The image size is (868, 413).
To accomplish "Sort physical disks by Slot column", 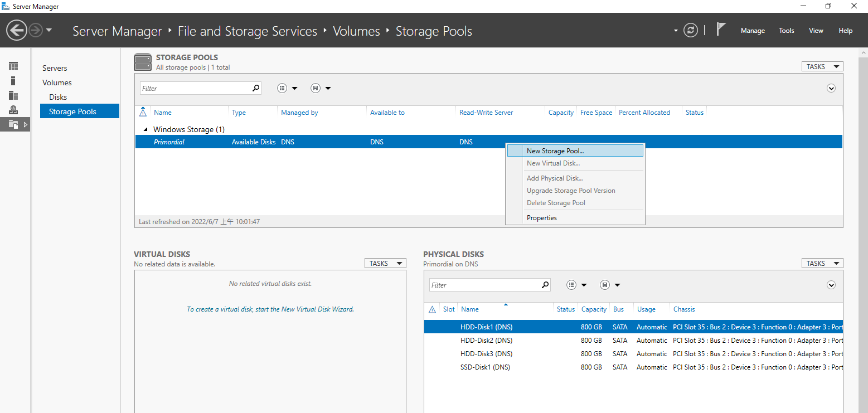I will 449,309.
